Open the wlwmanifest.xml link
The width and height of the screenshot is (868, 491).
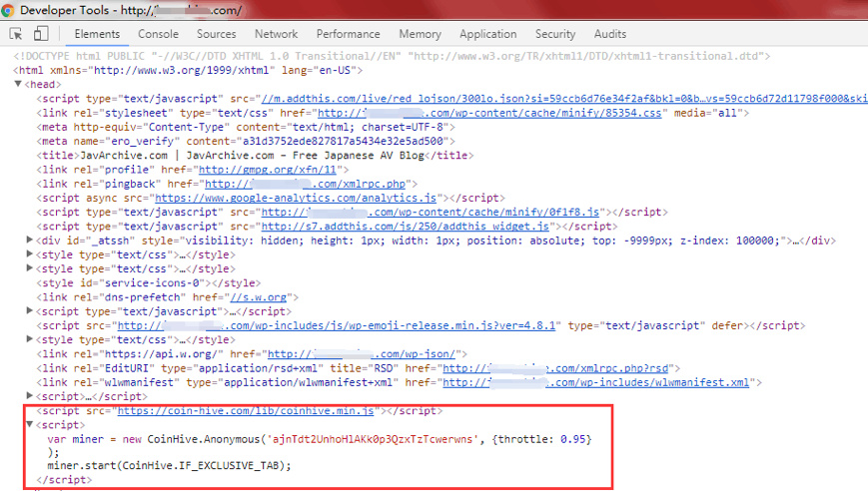(595, 382)
